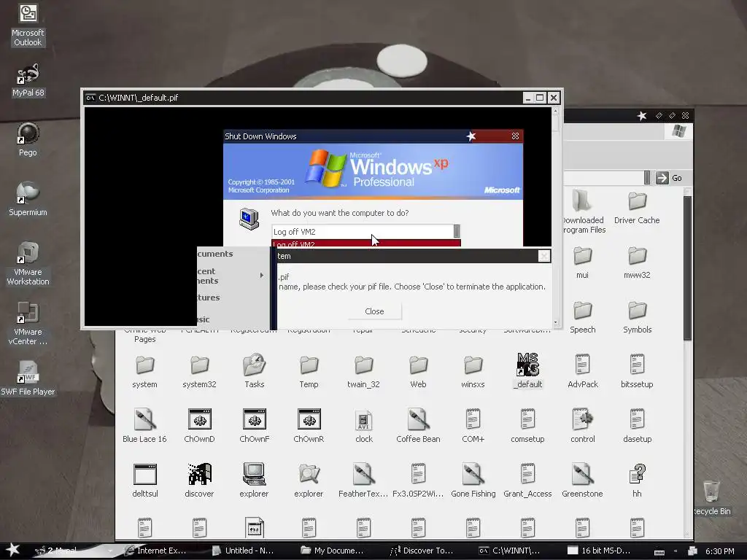The height and width of the screenshot is (560, 747).
Task: Open the star Start button on taskbar
Action: tap(12, 550)
